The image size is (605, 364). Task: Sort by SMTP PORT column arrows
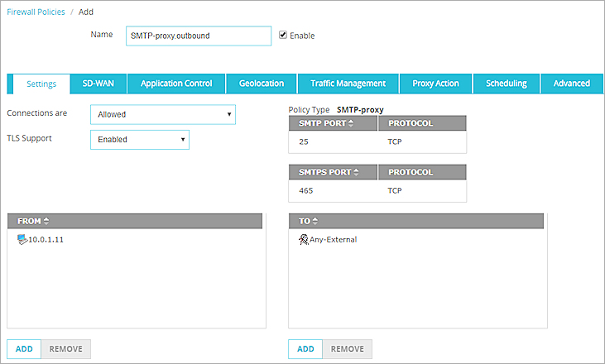click(x=351, y=123)
